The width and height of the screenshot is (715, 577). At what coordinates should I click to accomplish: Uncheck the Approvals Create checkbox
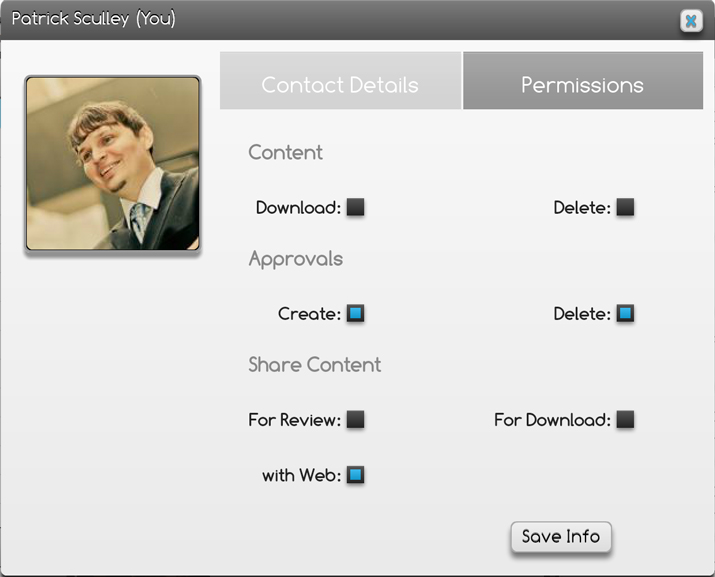(355, 313)
